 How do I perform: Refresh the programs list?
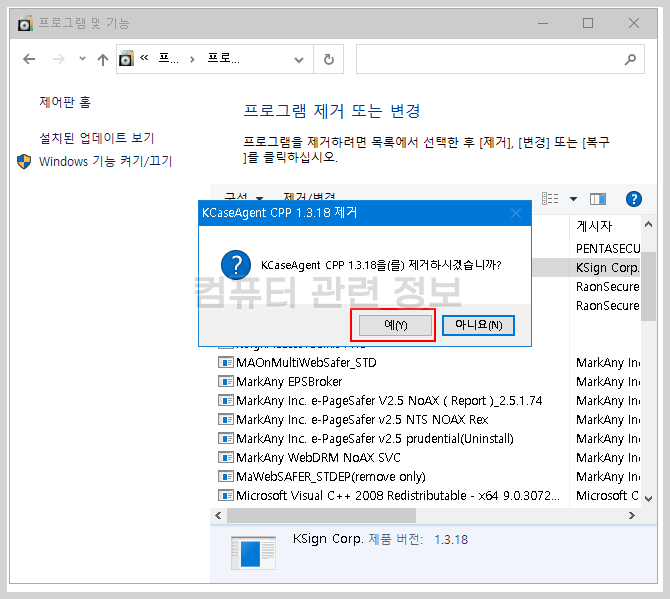pos(329,59)
